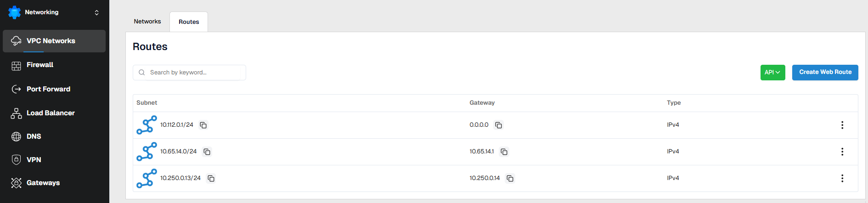Copy the 10.250.0.13/24 subnet address
868x203 pixels.
coord(211,179)
